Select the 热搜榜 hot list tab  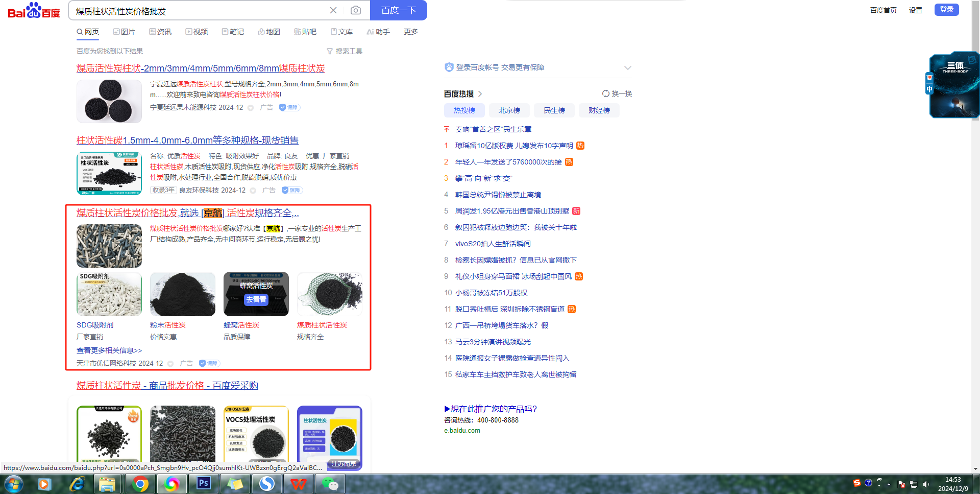click(x=464, y=110)
